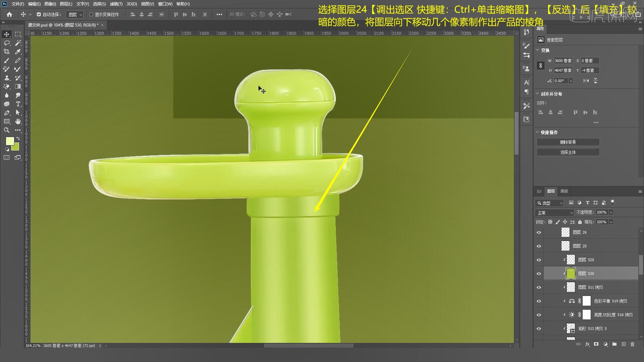Select the Hand tool
The width and height of the screenshot is (644, 362).
click(x=18, y=121)
